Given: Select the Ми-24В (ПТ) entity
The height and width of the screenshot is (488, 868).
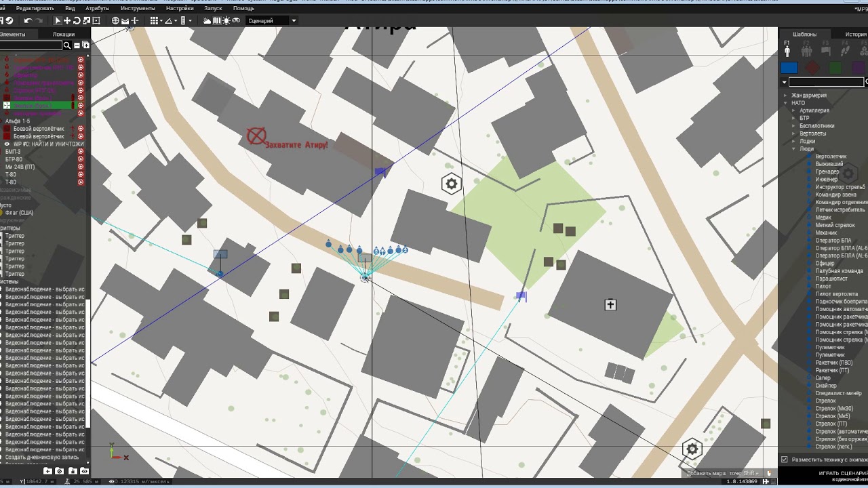Looking at the screenshot, I should click(20, 167).
